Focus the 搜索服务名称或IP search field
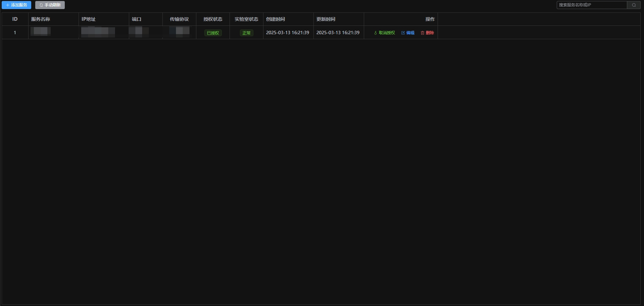644x306 pixels. point(592,5)
